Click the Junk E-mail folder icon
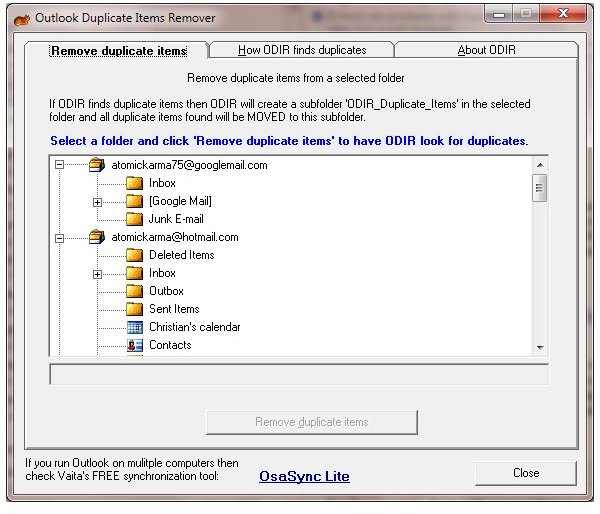 [x=135, y=219]
